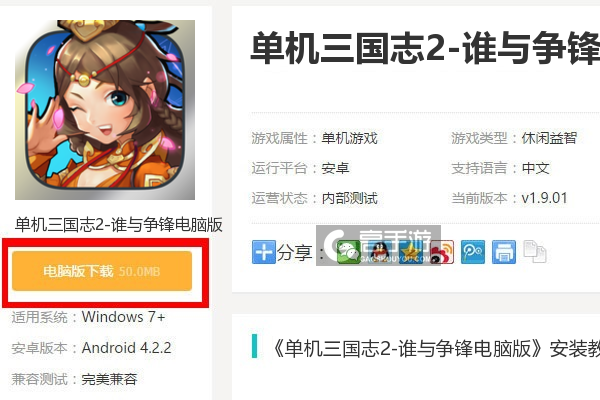Viewport: 600px width, 400px height.
Task: Click the copy link pages icon
Action: (x=535, y=252)
